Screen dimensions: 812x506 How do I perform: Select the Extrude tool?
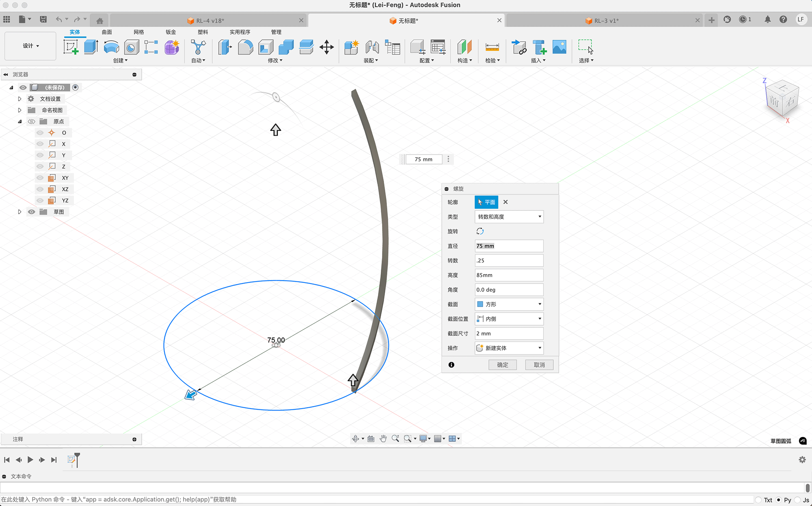point(91,47)
